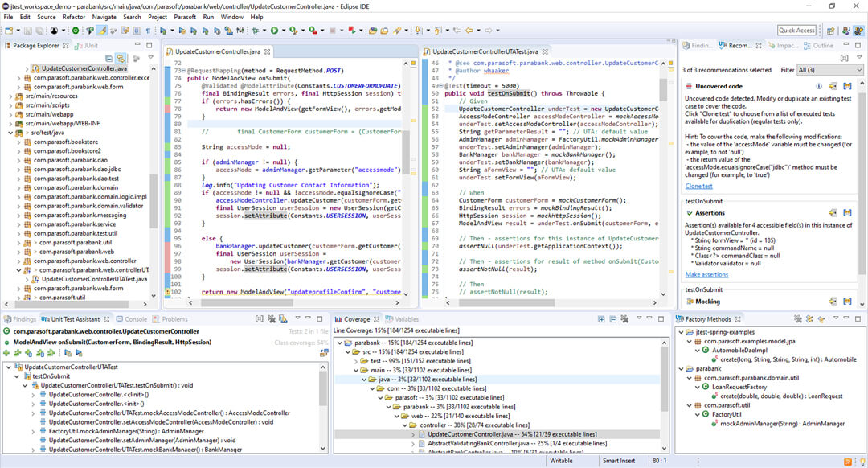
Task: Open the Package Explorer view menu arrow
Action: click(x=150, y=58)
